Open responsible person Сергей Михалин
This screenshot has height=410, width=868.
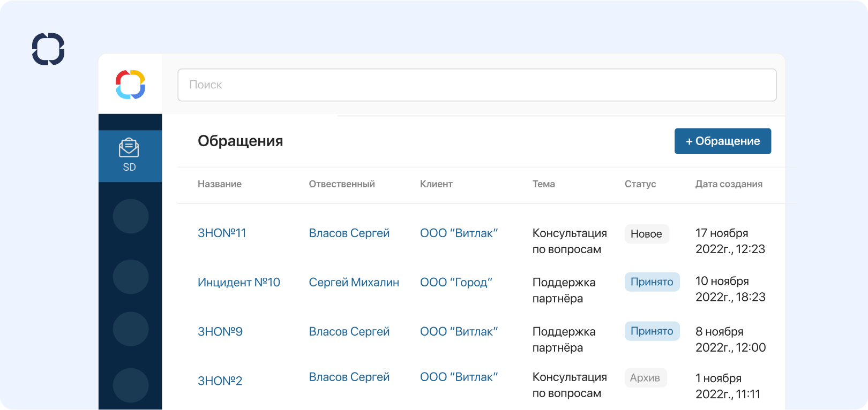(x=354, y=283)
